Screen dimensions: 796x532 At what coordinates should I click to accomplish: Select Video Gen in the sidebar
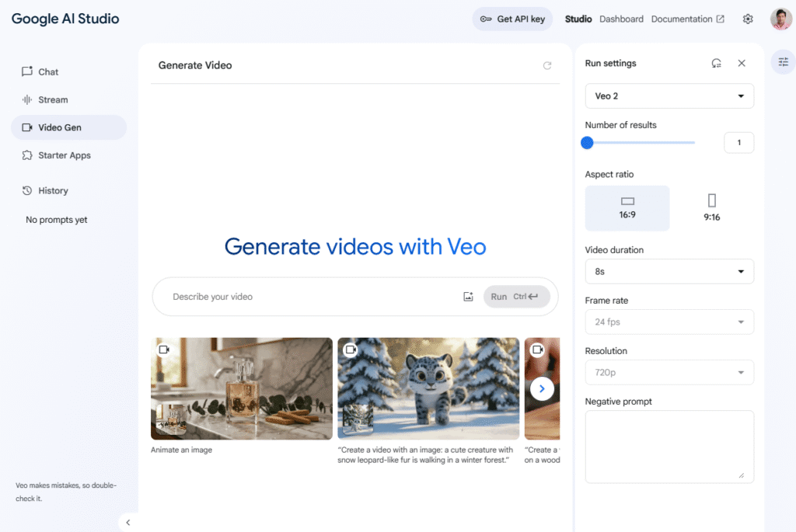coord(68,127)
